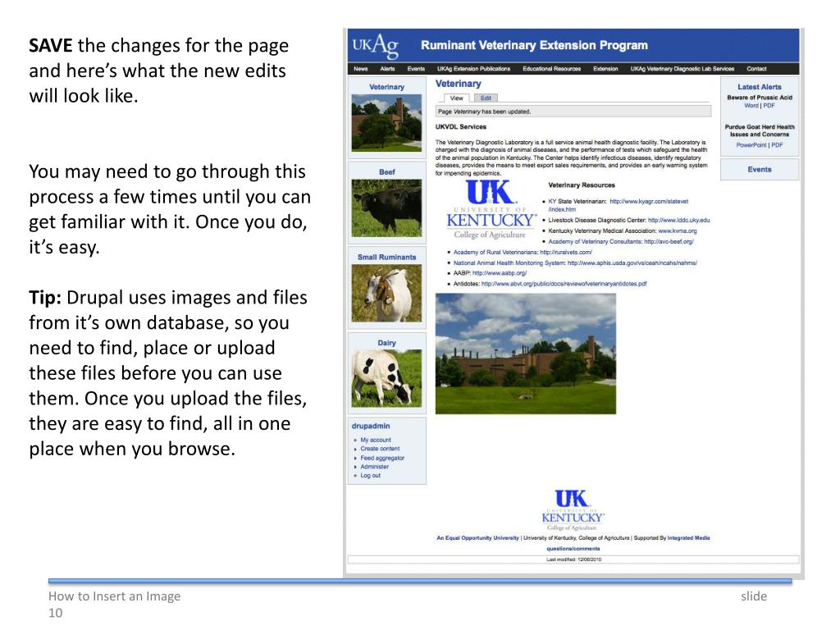Open Feed aggregator link
Viewport: 840px width, 630px height.
[382, 458]
